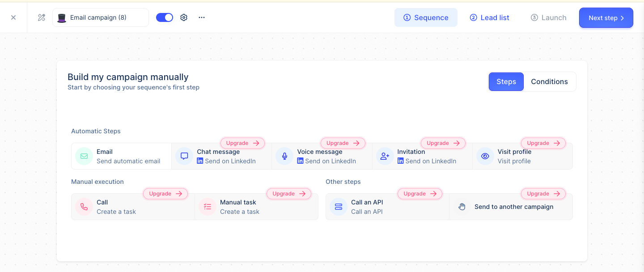Click LinkedIn icon under Voice message

point(300,161)
